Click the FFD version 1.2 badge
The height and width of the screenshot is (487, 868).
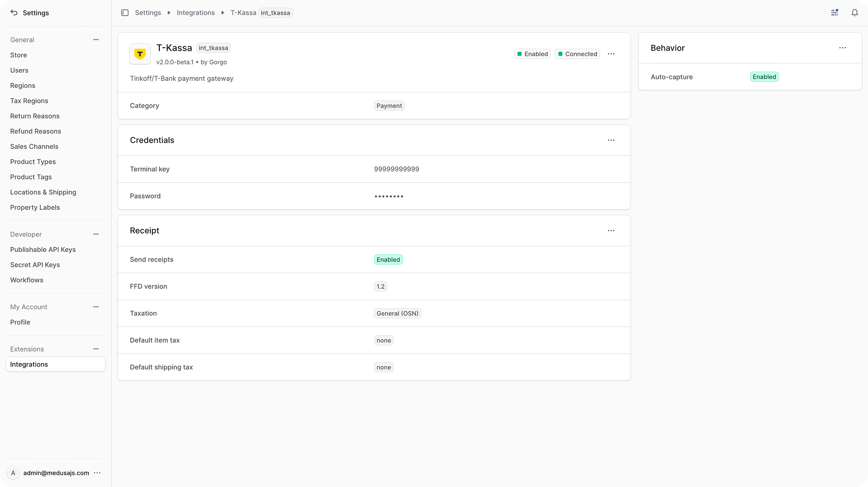click(381, 286)
